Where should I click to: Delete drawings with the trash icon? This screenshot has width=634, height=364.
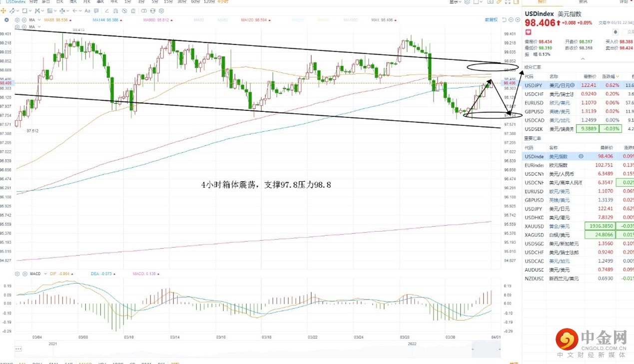133,11
